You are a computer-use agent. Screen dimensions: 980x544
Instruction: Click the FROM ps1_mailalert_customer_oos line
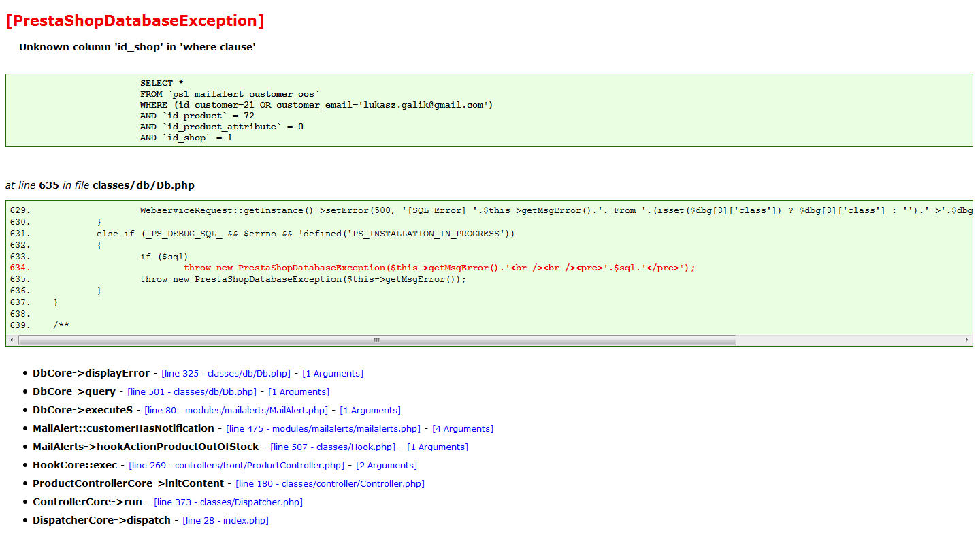point(230,94)
